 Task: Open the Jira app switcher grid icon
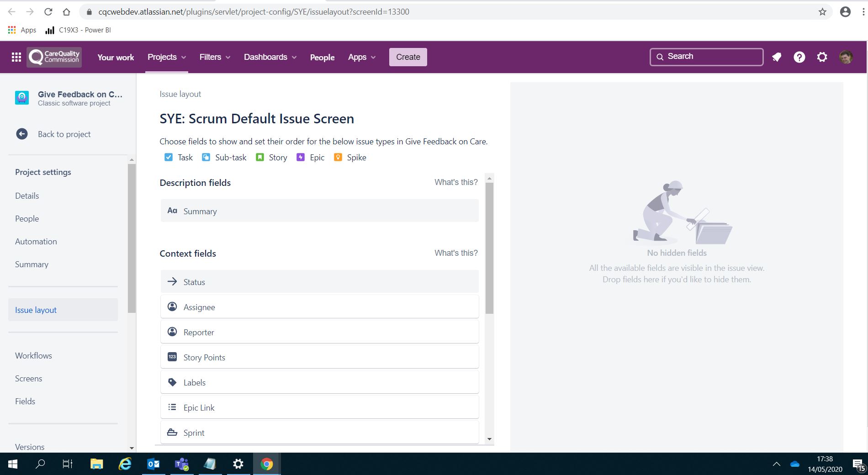16,57
